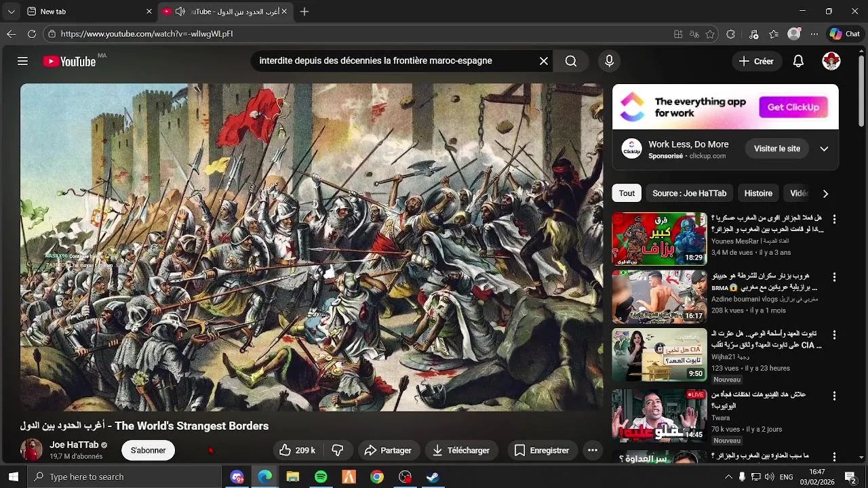Expand the ClickUp ad options chevron
Viewport: 868px width, 488px height.
tap(824, 148)
